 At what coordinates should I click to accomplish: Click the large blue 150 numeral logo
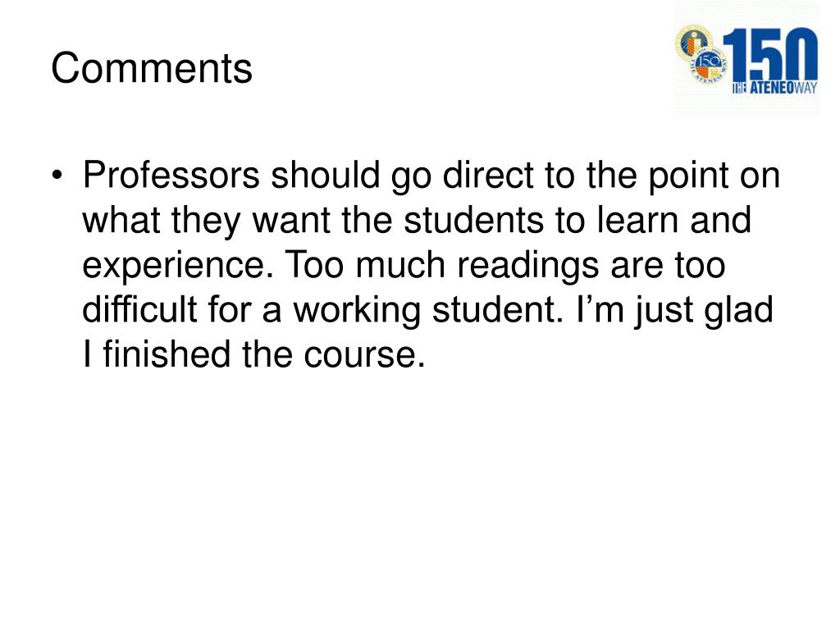769,55
